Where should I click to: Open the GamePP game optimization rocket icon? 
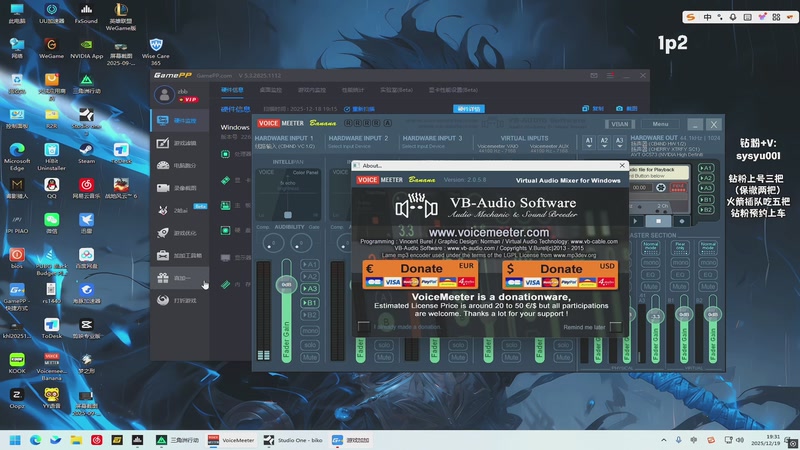click(163, 233)
